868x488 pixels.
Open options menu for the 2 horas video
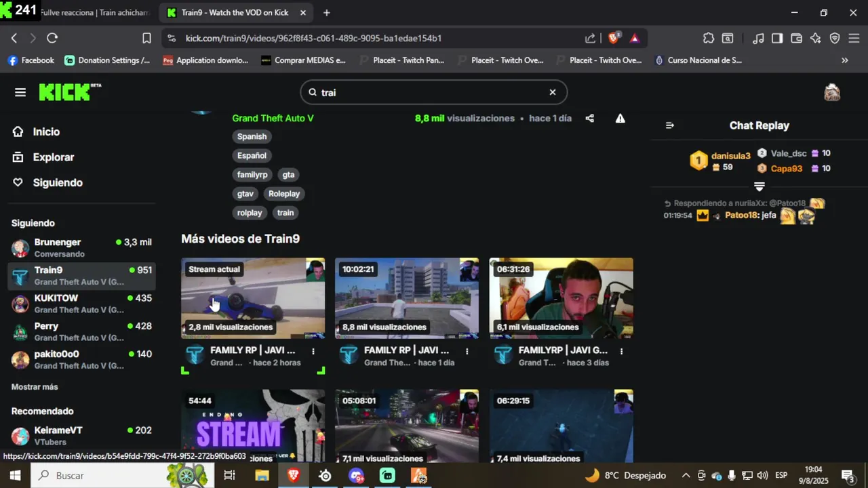coord(313,351)
